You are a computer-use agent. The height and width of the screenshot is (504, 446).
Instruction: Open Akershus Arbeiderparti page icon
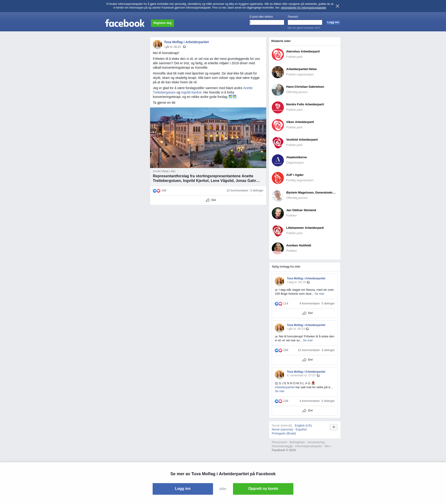pyautogui.click(x=278, y=55)
